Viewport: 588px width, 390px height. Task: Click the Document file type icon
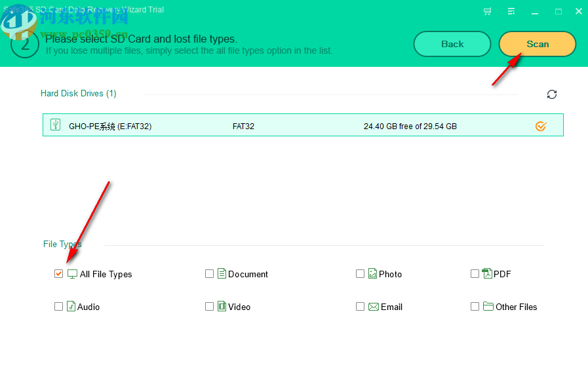[222, 274]
